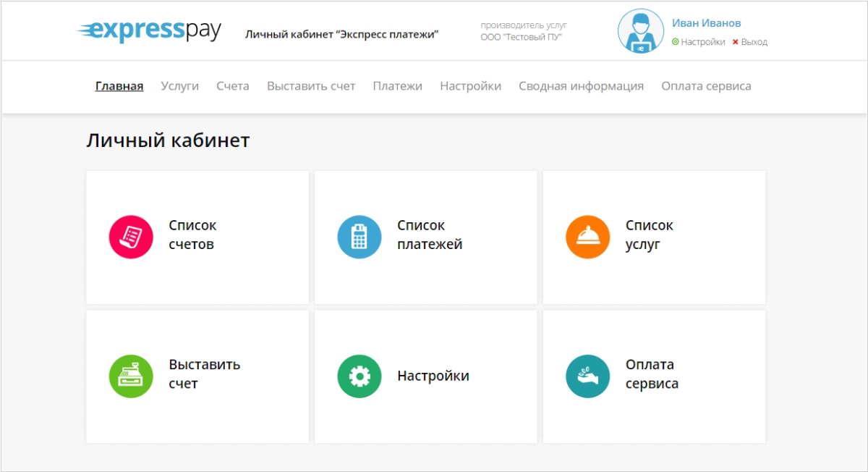
Task: Click the user avatar picture
Action: [641, 32]
